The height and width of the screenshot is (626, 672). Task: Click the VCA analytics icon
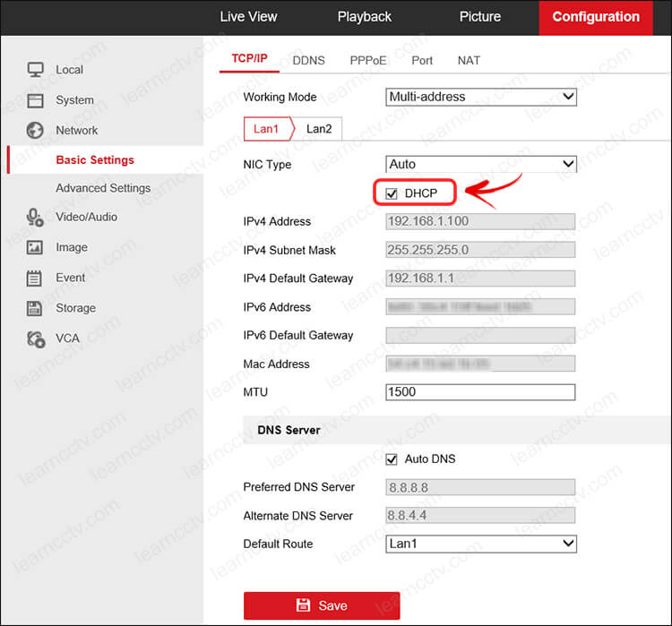35,339
